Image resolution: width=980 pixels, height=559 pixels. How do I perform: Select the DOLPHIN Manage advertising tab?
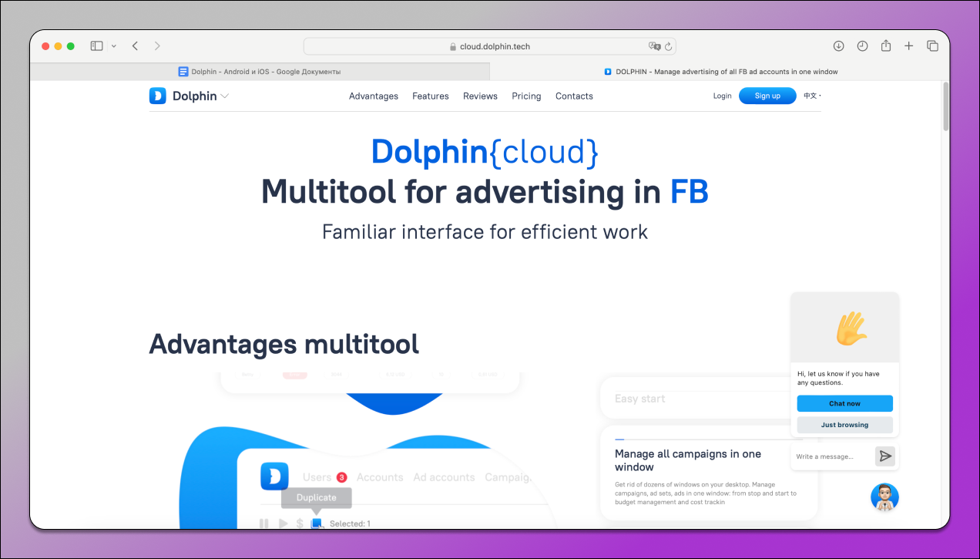(x=720, y=72)
